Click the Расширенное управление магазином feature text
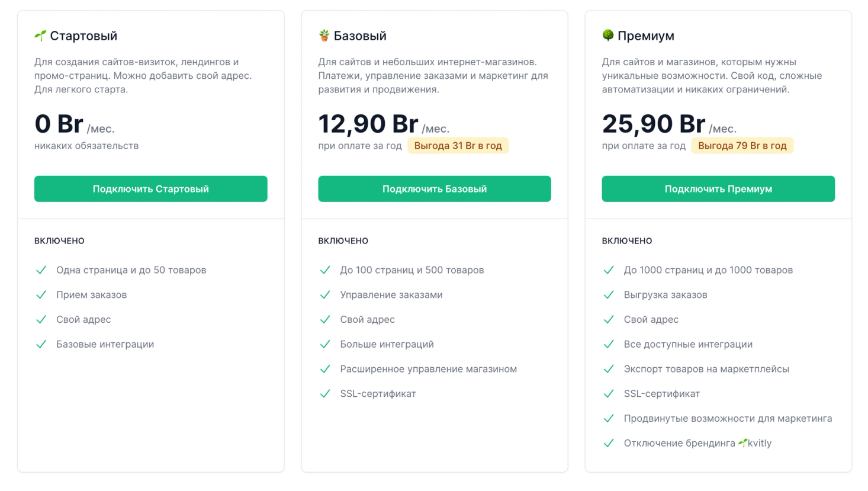Image resolution: width=868 pixels, height=491 pixels. tap(428, 369)
